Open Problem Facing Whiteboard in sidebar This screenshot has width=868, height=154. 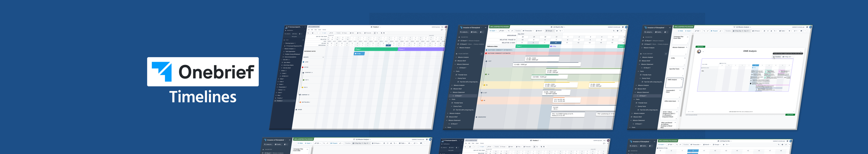tap(292, 54)
